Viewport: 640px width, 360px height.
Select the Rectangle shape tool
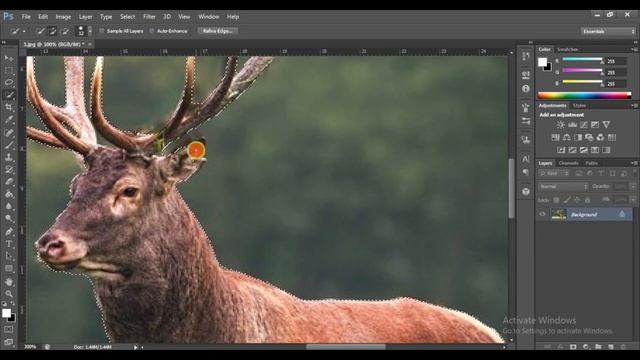[9, 269]
